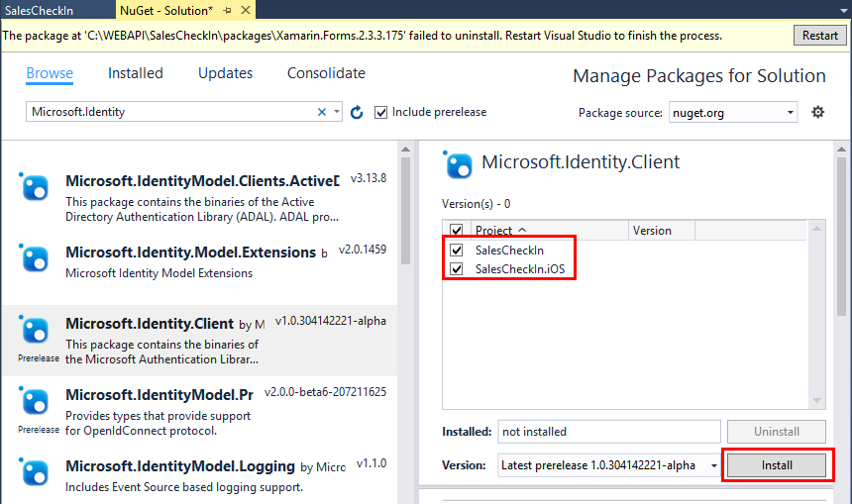Click the disabled Uninstall button
Image resolution: width=852 pixels, height=504 pixels.
click(777, 432)
